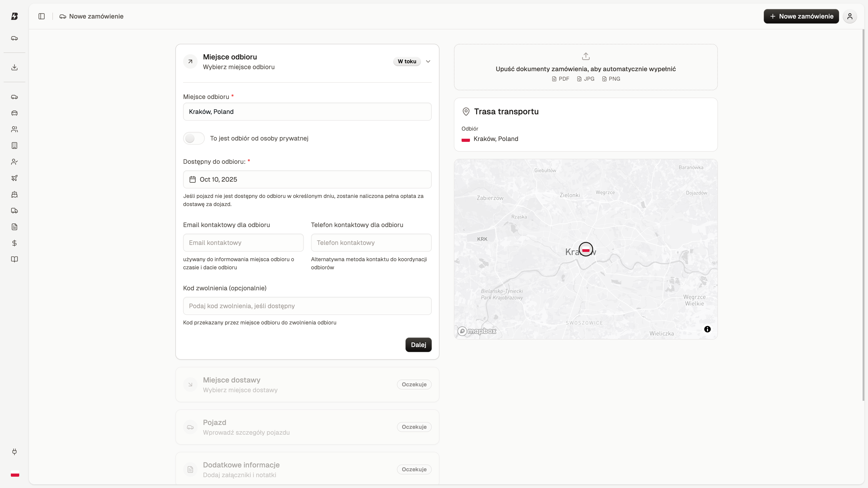
Task: Open the pricing dollar icon in sidebar
Action: pyautogui.click(x=14, y=243)
